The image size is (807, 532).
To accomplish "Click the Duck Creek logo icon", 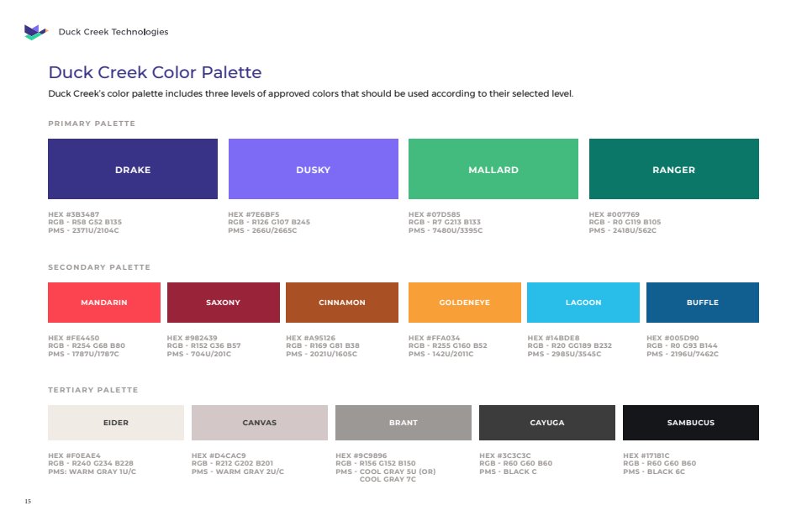I will [x=36, y=32].
